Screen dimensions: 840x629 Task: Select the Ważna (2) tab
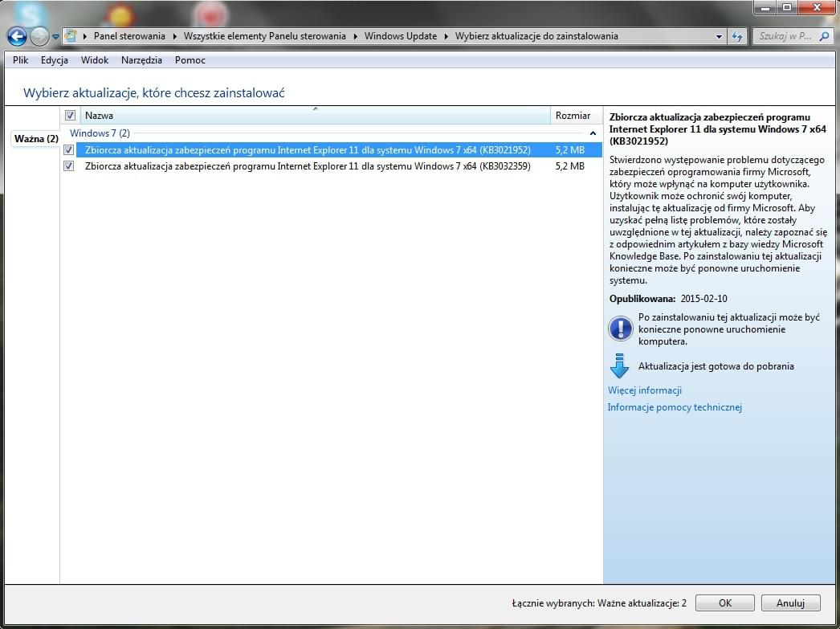[x=36, y=139]
